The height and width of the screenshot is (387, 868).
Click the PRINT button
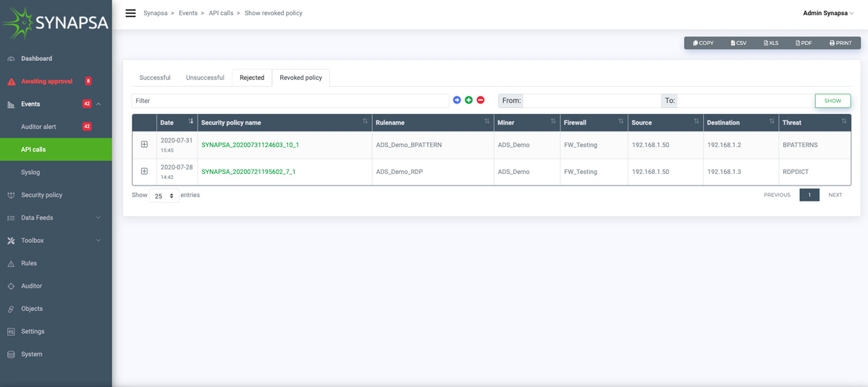coord(840,43)
